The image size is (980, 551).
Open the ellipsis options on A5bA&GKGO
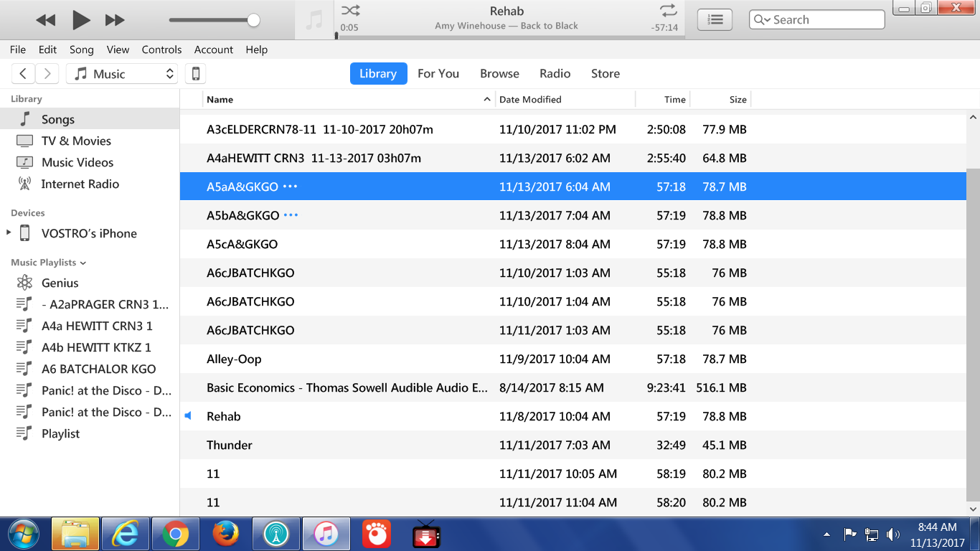(x=291, y=215)
